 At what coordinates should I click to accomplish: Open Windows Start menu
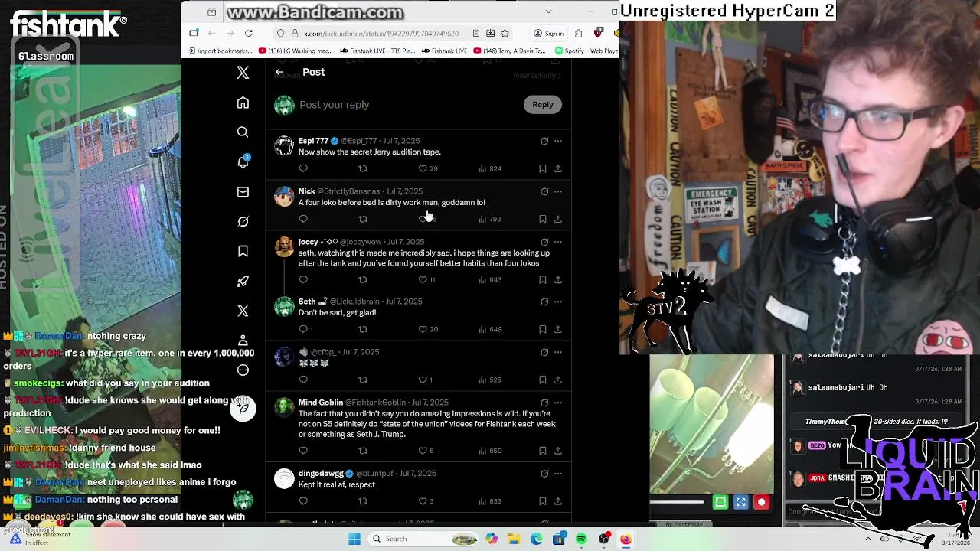[x=354, y=539]
